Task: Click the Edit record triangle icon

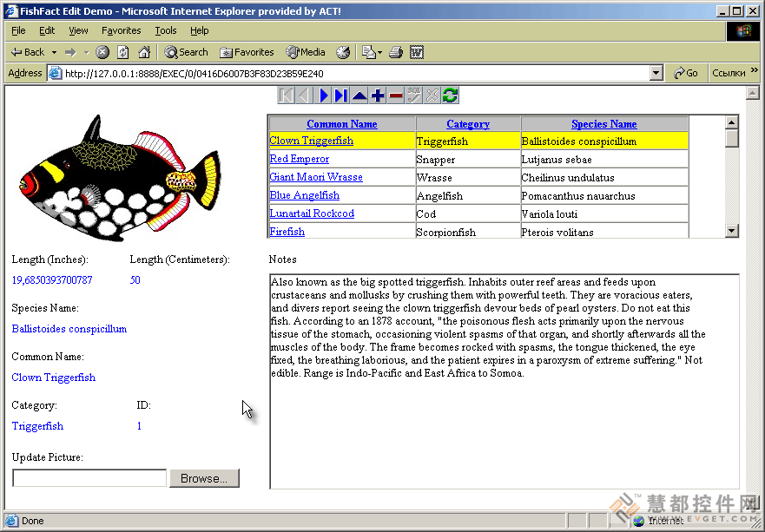Action: [359, 95]
